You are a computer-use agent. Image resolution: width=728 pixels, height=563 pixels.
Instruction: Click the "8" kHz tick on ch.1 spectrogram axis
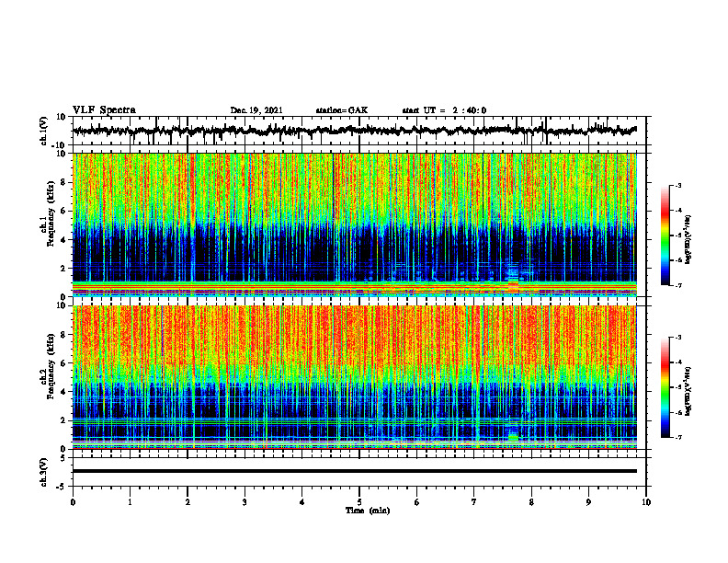(63, 182)
